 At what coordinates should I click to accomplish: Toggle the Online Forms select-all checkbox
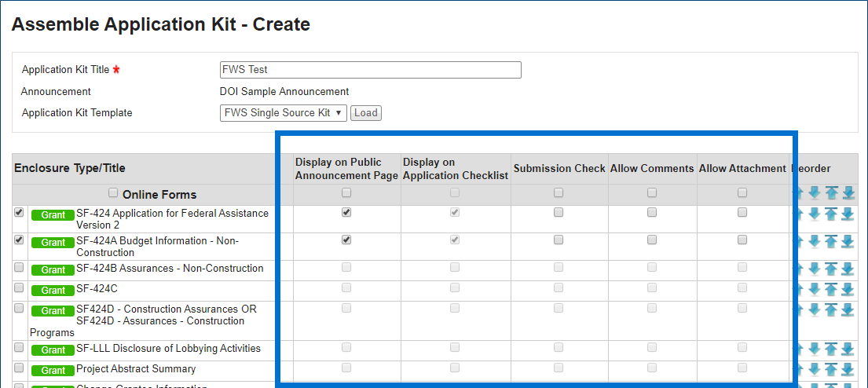113,193
